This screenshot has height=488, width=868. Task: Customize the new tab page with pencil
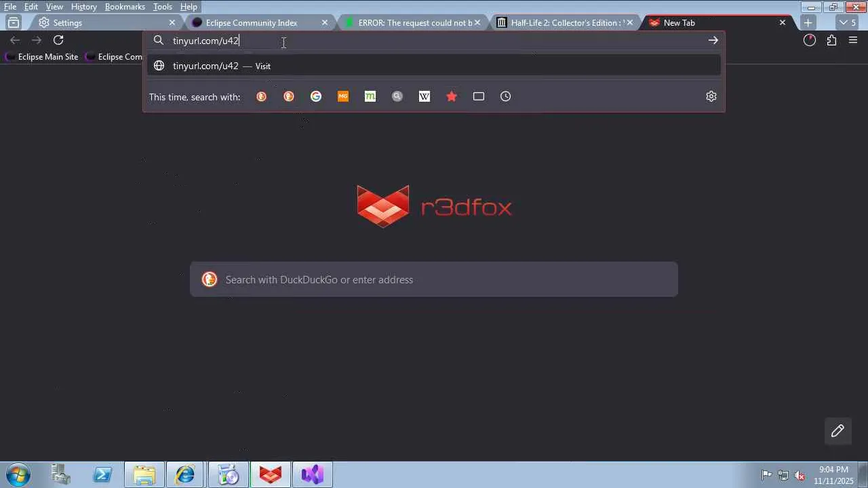point(837,431)
